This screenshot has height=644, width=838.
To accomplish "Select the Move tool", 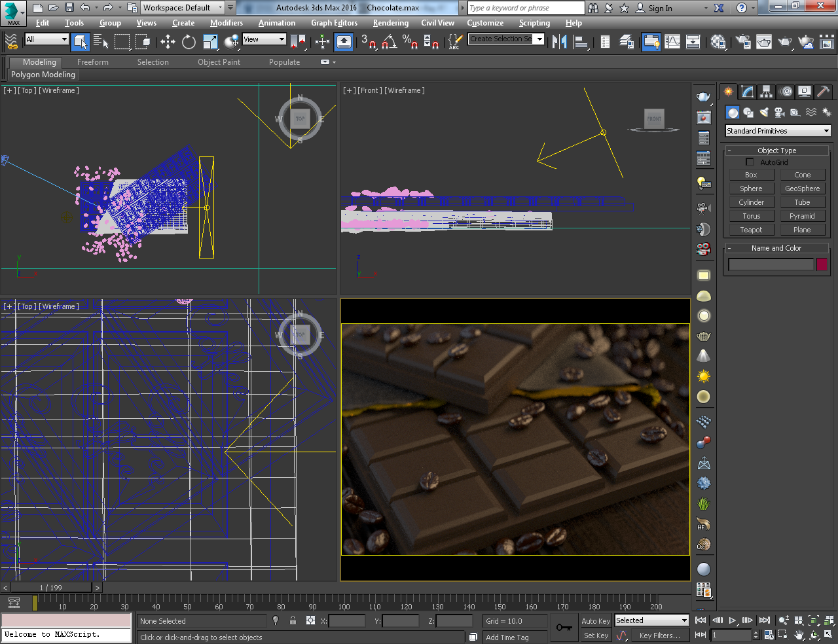I will (x=168, y=42).
